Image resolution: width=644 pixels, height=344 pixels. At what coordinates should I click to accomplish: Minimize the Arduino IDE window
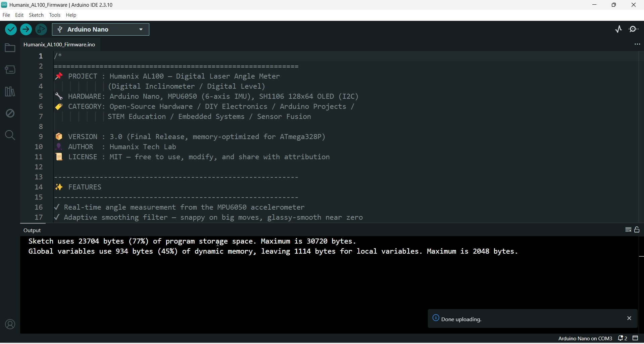point(595,5)
